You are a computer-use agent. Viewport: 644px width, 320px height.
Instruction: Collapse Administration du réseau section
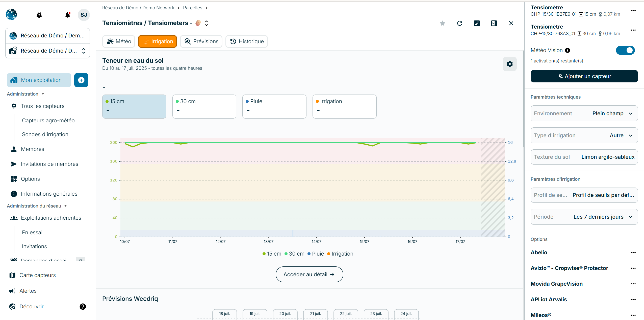coord(37,206)
